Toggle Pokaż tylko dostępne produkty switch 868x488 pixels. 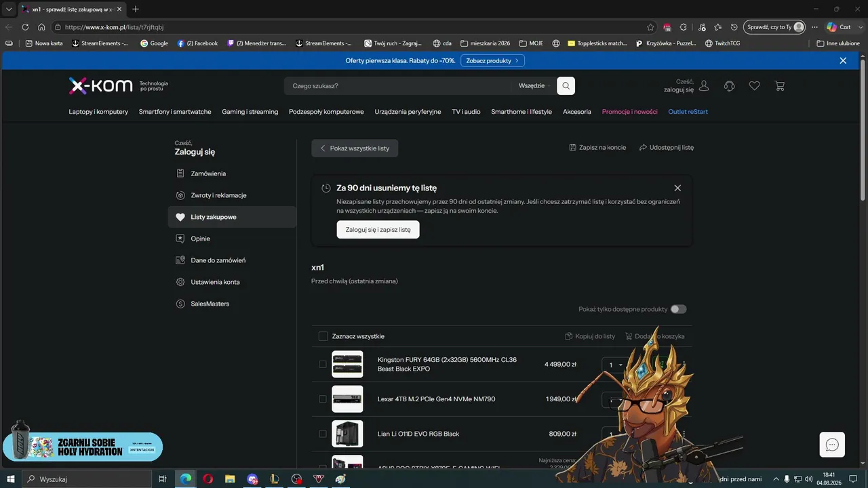(678, 309)
